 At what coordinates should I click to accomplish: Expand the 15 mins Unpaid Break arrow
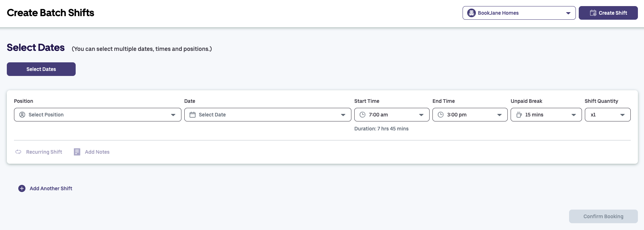[574, 115]
